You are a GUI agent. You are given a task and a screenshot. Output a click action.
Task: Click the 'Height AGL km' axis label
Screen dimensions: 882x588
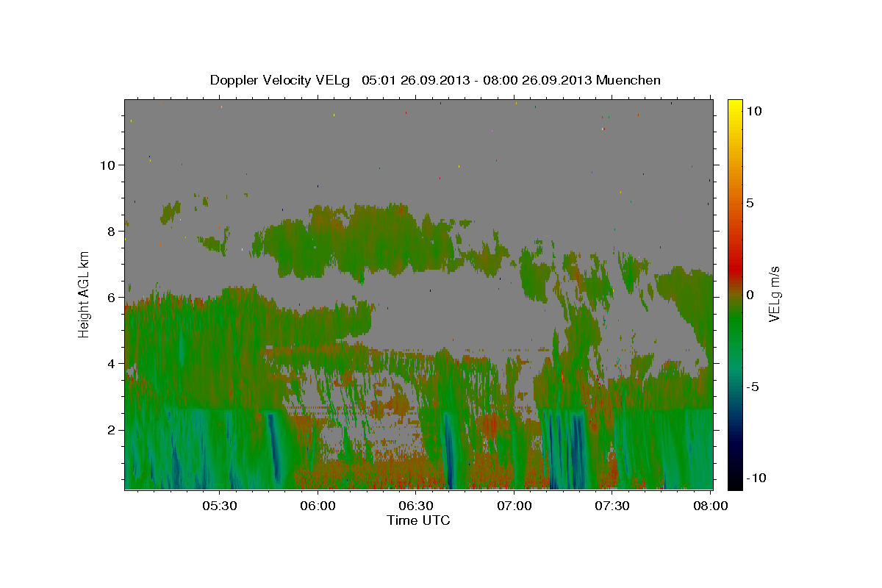85,294
